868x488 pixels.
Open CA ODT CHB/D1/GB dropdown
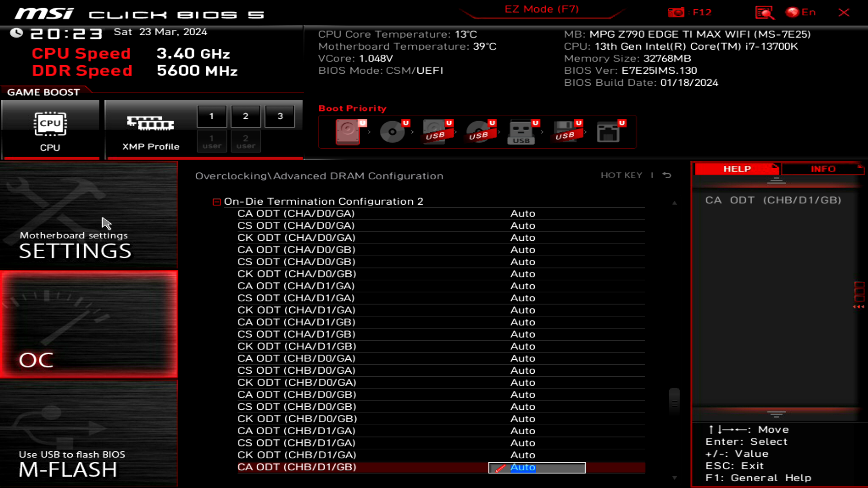click(537, 467)
